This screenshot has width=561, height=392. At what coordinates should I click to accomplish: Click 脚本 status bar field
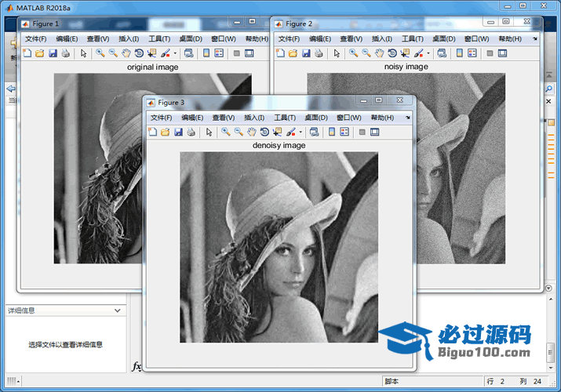(x=432, y=381)
